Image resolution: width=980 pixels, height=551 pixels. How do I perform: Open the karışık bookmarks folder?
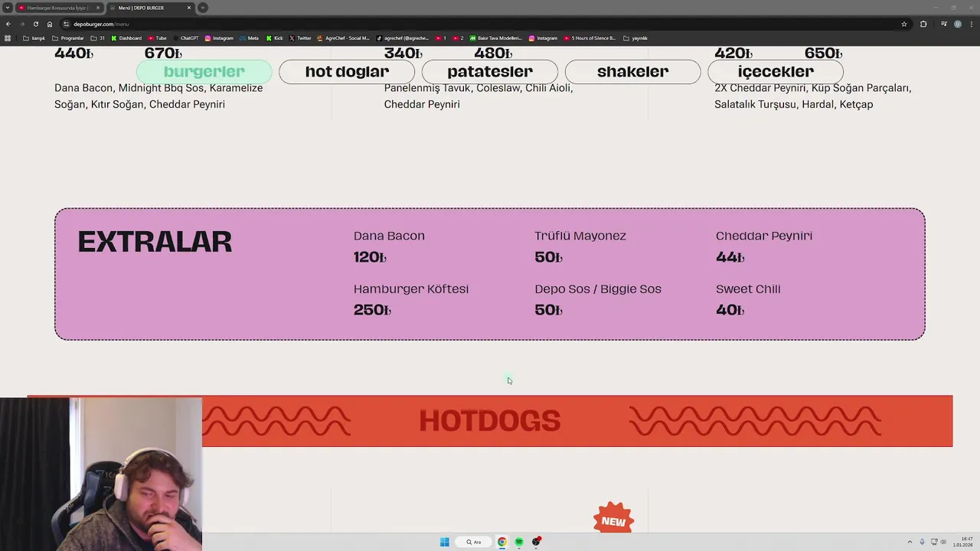pyautogui.click(x=34, y=38)
